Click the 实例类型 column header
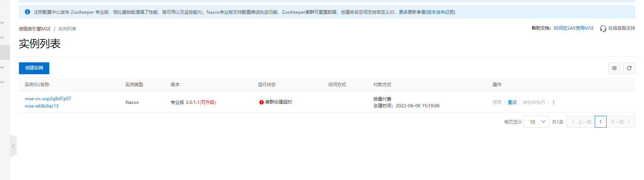 tap(134, 85)
